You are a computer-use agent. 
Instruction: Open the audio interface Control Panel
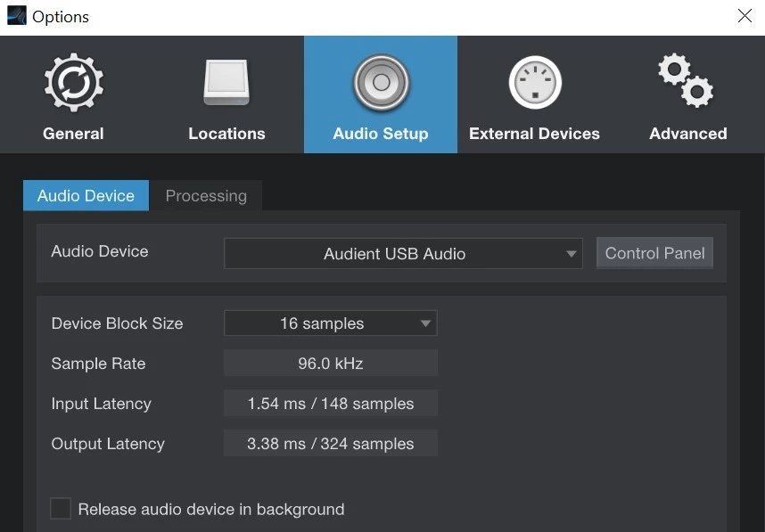coord(654,252)
